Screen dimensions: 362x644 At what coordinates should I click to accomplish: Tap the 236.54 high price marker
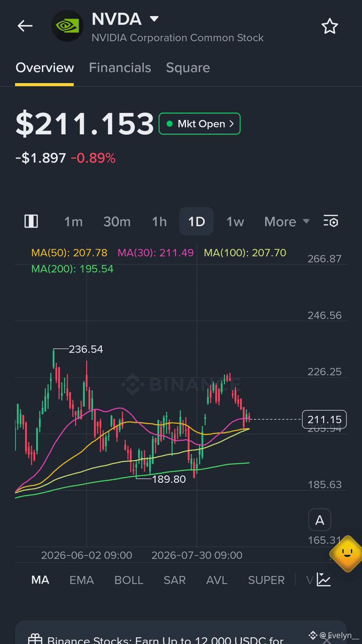pos(85,349)
